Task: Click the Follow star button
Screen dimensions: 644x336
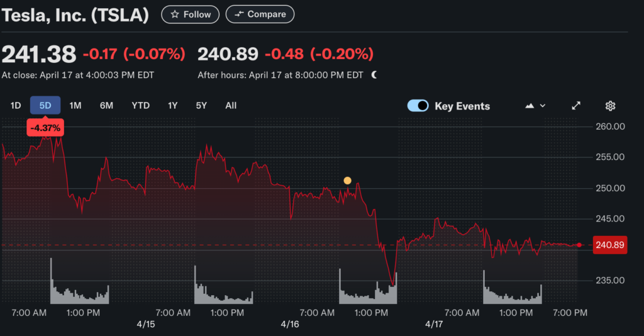Action: tap(191, 14)
